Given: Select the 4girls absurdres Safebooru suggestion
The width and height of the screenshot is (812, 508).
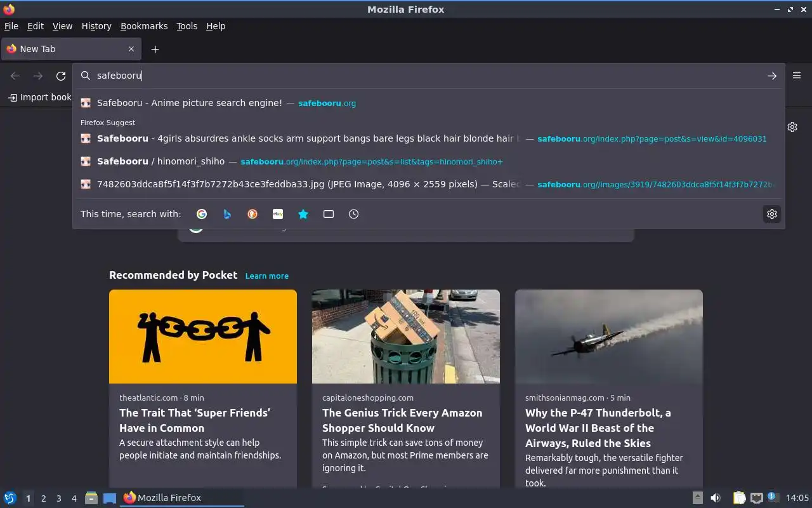Looking at the screenshot, I should pyautogui.click(x=429, y=138).
